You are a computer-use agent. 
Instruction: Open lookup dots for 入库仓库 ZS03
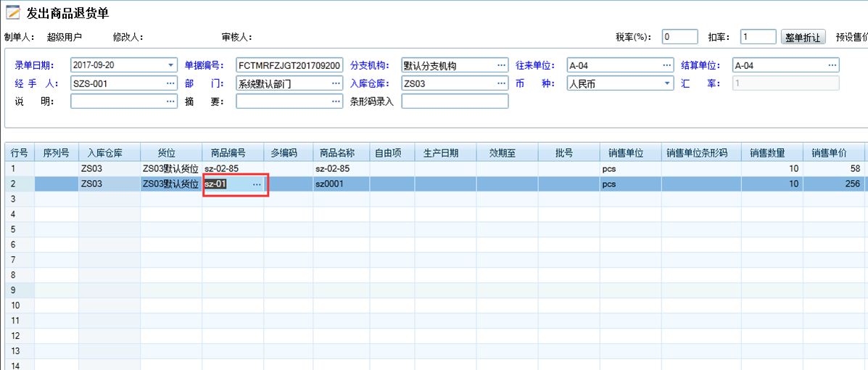(x=501, y=83)
